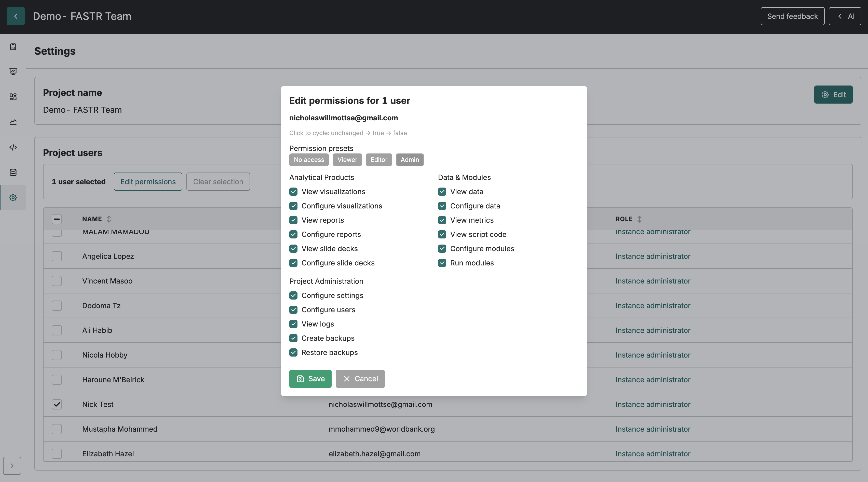Image resolution: width=868 pixels, height=482 pixels.
Task: Click the Haroune M'Beirick name cell
Action: 113,380
